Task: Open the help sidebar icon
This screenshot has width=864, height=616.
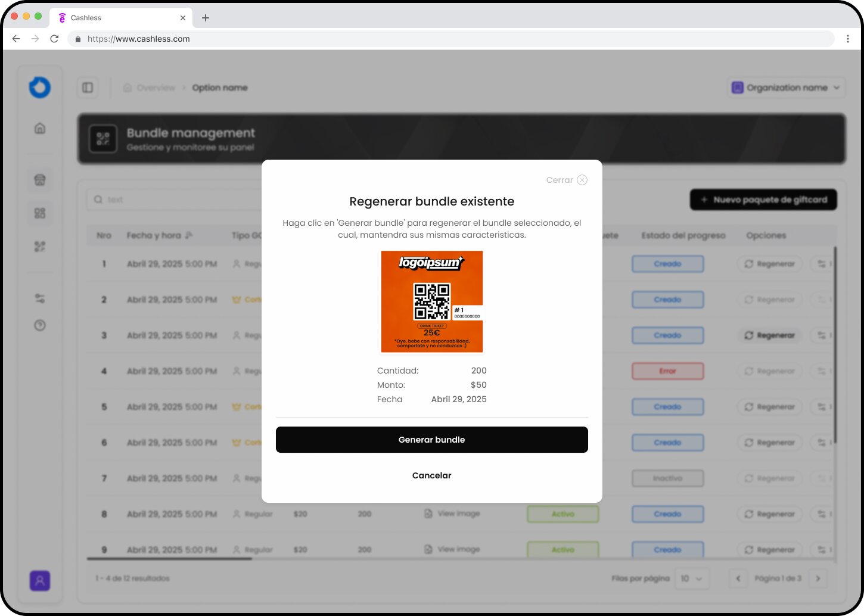Action: point(40,325)
